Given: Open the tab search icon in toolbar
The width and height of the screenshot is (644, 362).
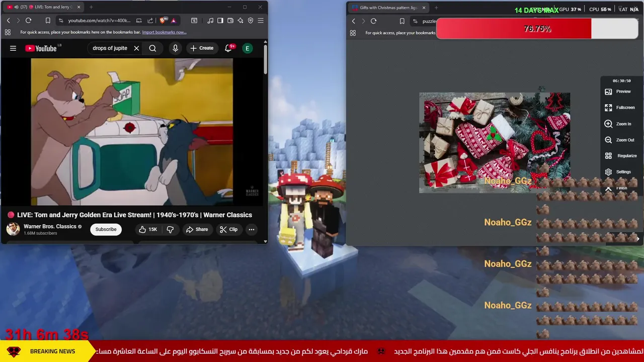Looking at the screenshot, I should 194,21.
